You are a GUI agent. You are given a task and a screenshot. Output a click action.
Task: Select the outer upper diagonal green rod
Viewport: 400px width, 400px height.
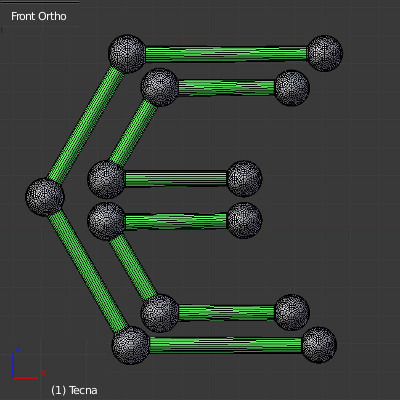click(86, 124)
